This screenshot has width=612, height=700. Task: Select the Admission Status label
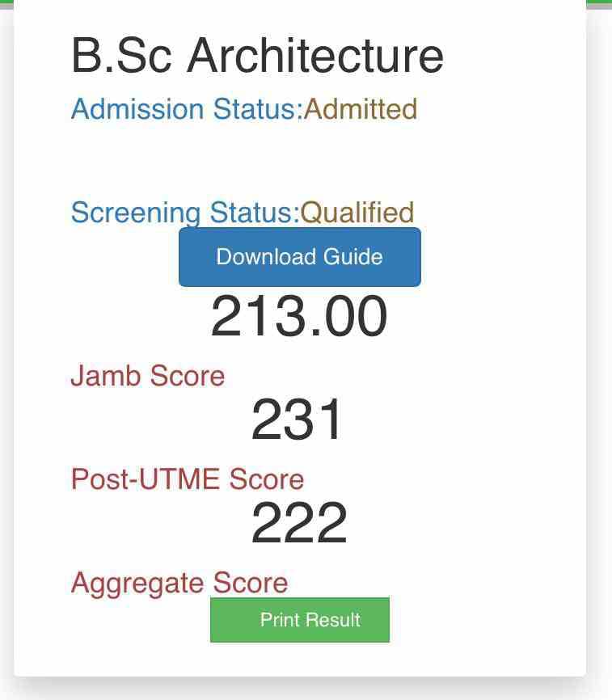[186, 109]
